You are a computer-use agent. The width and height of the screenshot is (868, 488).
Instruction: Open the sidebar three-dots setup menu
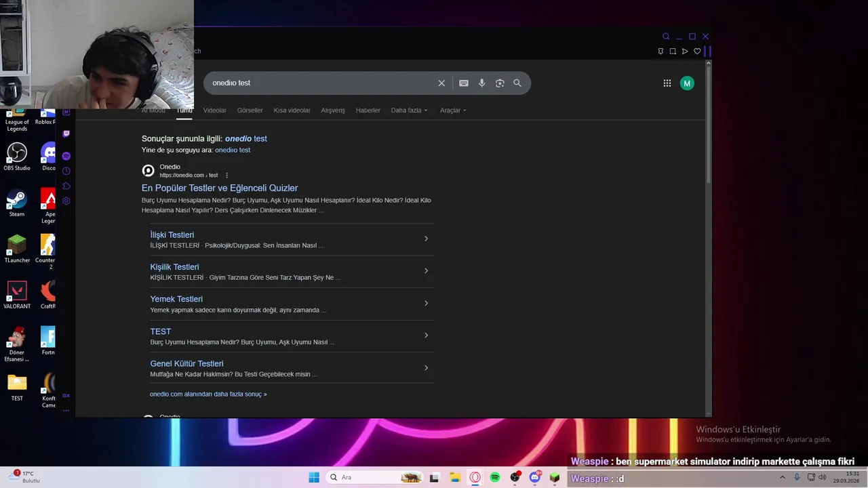pyautogui.click(x=66, y=411)
